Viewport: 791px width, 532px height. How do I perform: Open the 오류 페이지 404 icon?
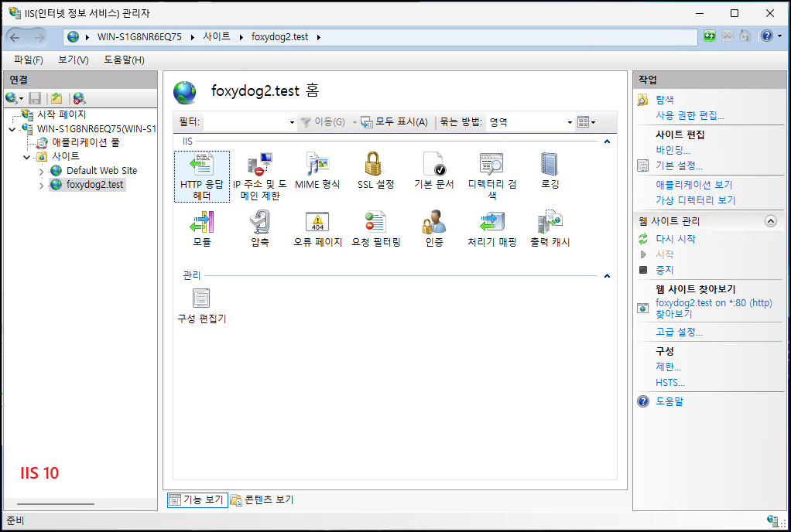click(x=317, y=229)
